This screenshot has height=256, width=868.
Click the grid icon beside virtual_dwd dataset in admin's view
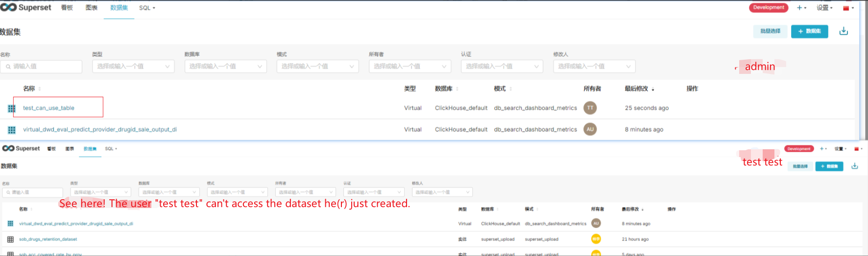pos(12,130)
